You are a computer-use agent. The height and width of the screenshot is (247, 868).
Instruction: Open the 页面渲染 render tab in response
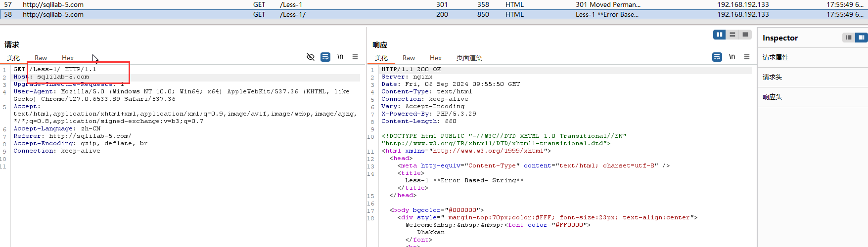tap(469, 58)
